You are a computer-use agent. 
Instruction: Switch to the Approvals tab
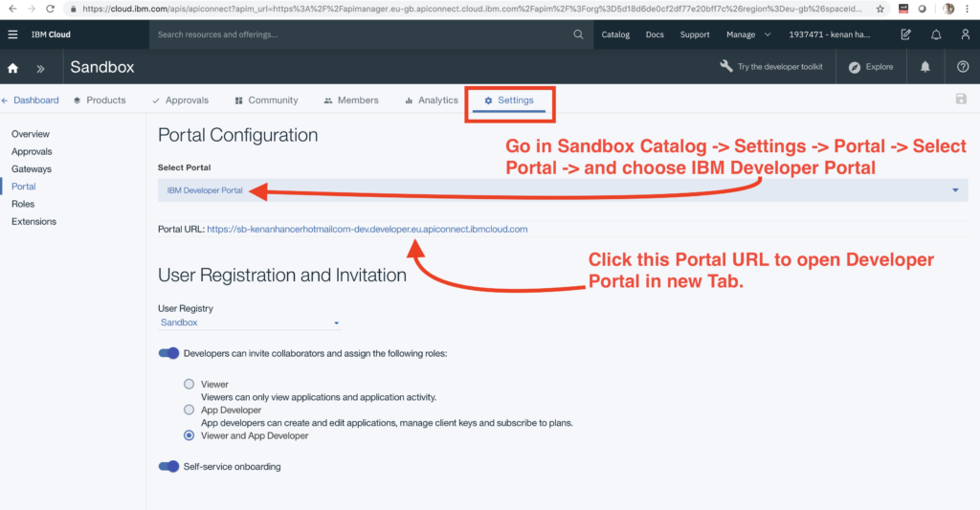coord(181,100)
